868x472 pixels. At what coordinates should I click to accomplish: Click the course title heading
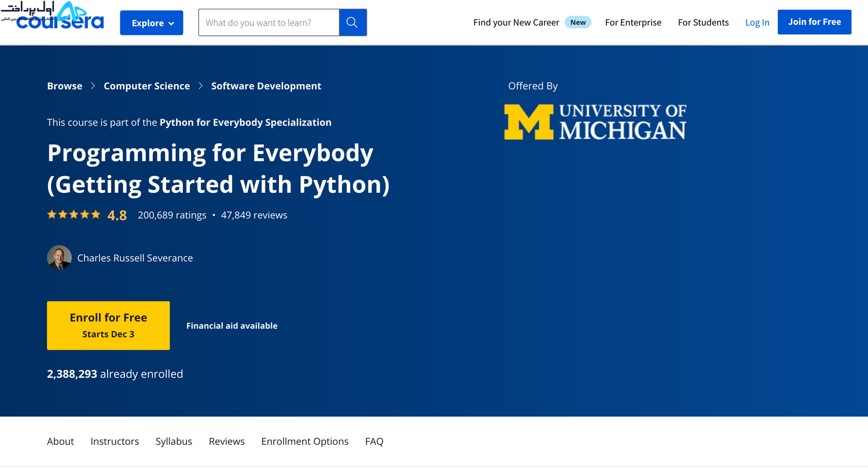coord(218,169)
